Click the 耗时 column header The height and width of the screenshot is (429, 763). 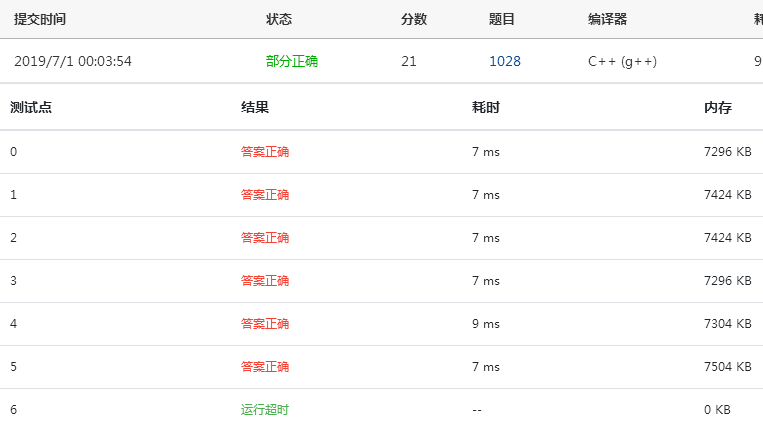tap(485, 107)
